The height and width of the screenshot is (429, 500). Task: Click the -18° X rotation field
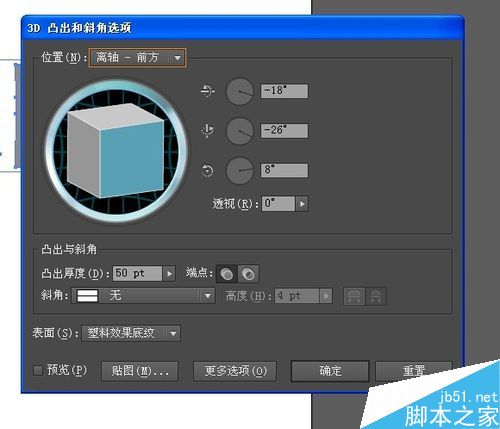coord(284,91)
